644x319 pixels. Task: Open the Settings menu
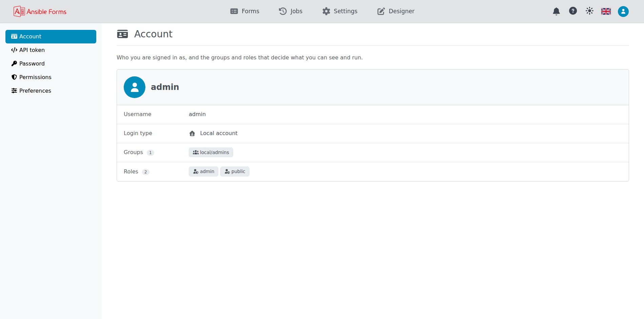340,11
